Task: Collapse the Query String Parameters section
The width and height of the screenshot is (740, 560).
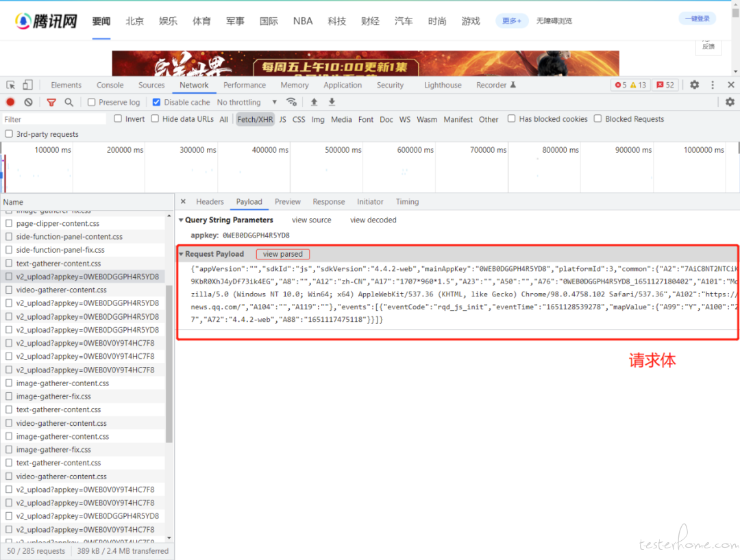Action: (181, 220)
